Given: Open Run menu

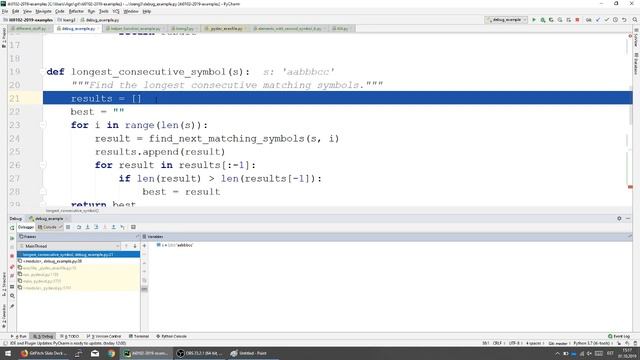Looking at the screenshot, I should [91, 11].
